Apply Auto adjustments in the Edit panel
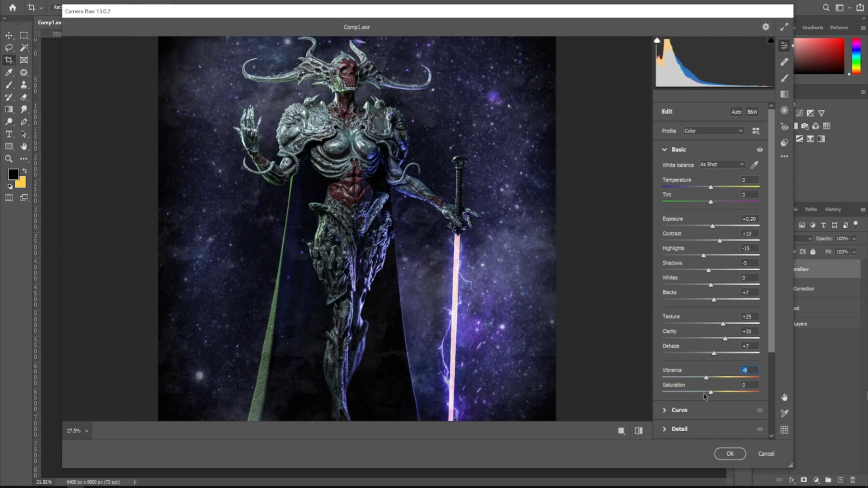 [x=736, y=111]
